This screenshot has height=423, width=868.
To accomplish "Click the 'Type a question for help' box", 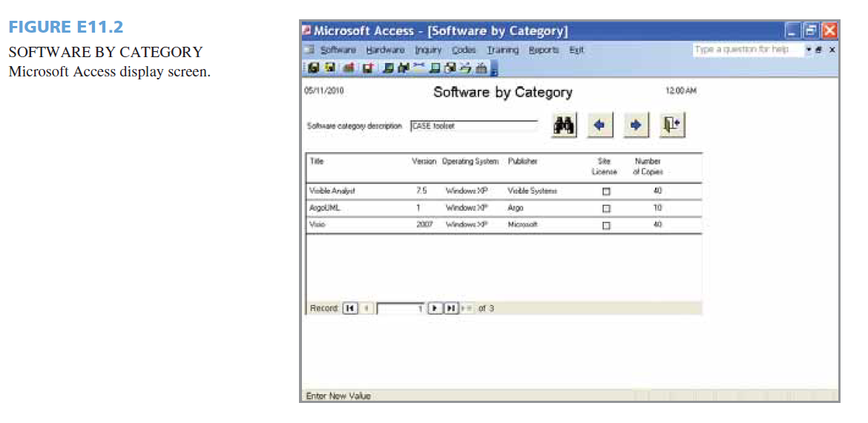I will (x=747, y=50).
